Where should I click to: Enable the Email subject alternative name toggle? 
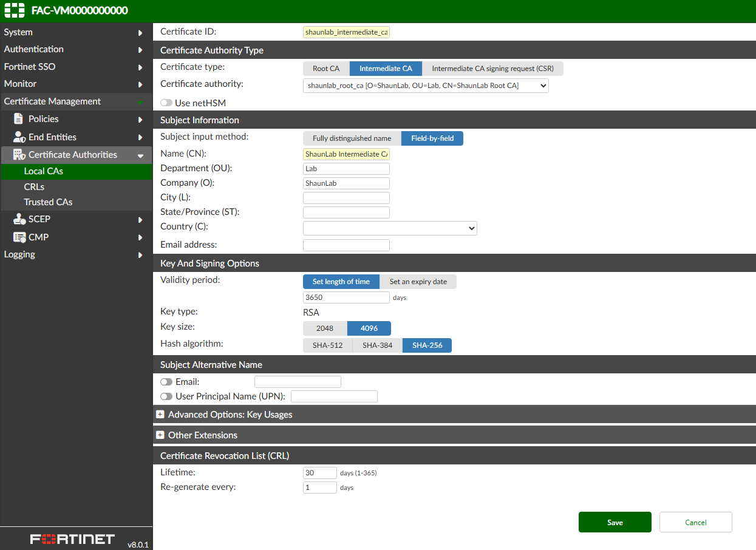click(166, 382)
